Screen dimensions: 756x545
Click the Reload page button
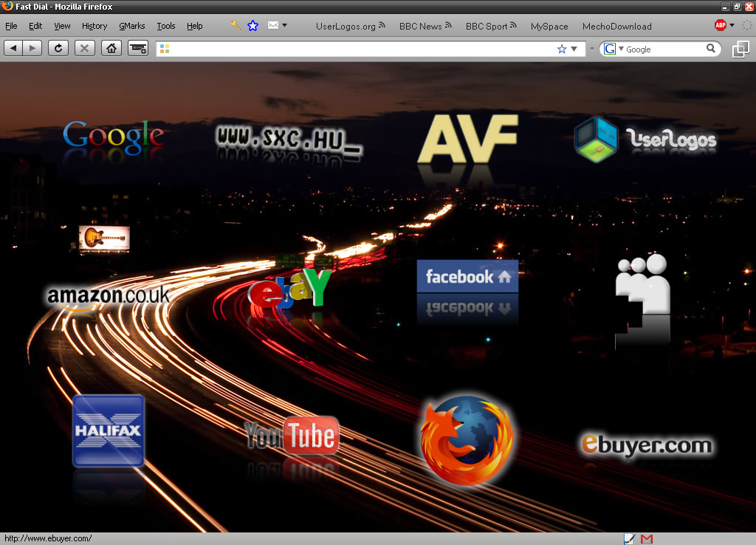(58, 48)
